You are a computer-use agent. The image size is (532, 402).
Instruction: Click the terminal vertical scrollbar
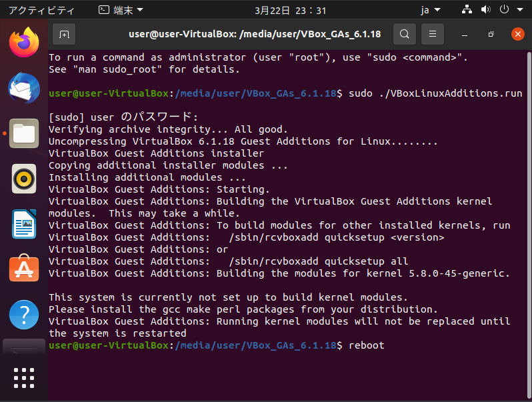pyautogui.click(x=529, y=224)
